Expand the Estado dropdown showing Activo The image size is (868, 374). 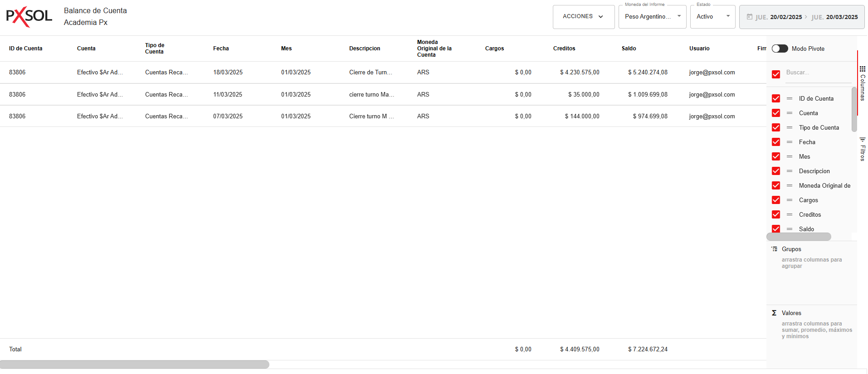[712, 17]
